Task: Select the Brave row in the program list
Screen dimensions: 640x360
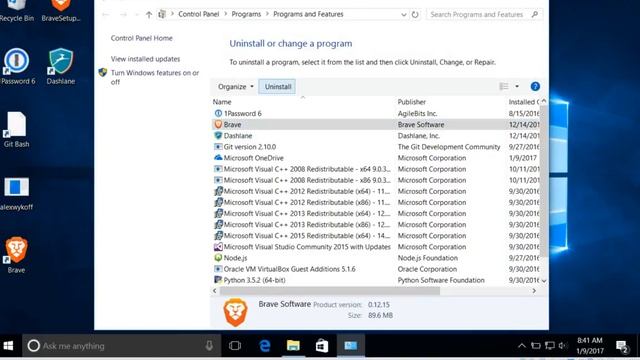Action: pos(376,124)
